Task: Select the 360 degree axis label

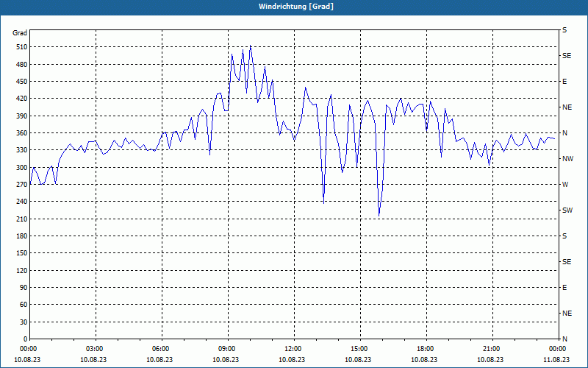Action: tap(21, 133)
